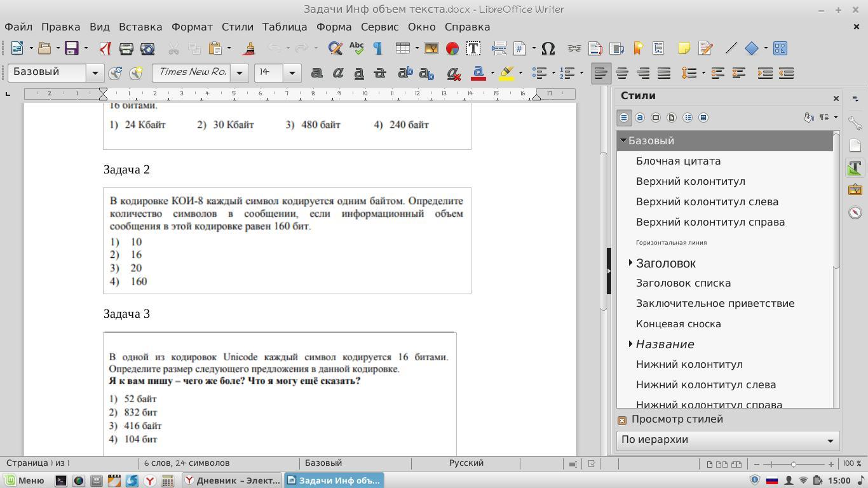Open the 'Таблица' menu
The height and width of the screenshot is (488, 868).
(285, 27)
